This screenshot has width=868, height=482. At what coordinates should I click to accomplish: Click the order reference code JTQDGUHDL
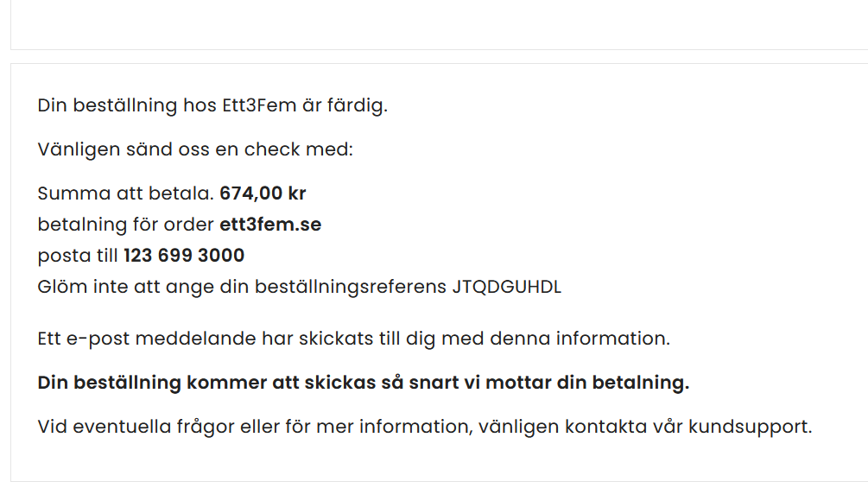[506, 287]
